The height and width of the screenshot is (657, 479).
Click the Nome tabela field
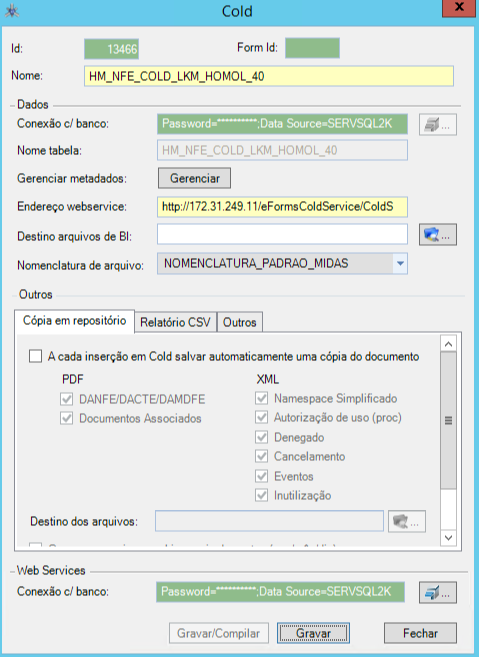point(282,150)
